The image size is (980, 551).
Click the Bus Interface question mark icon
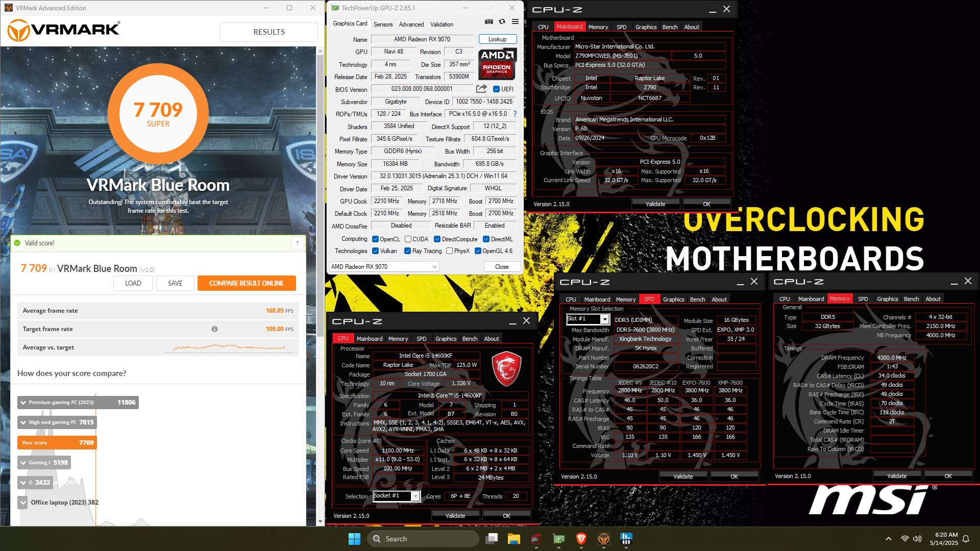click(x=515, y=114)
